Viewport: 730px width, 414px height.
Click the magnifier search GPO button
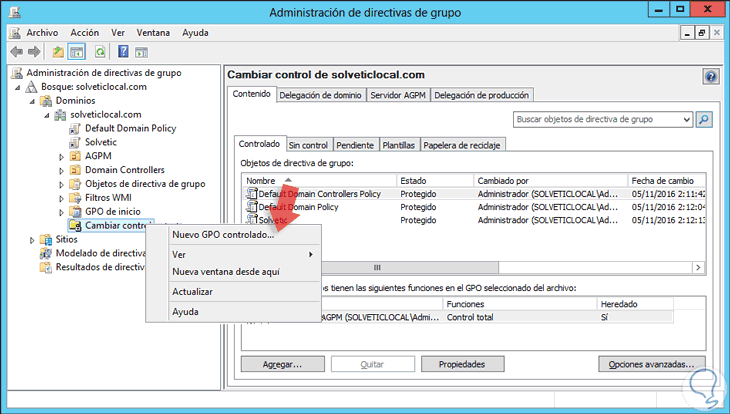coord(704,120)
